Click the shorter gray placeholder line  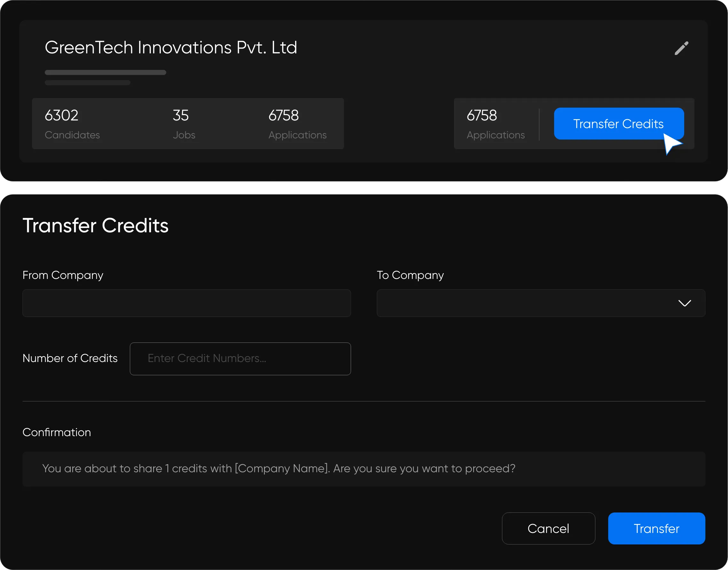pyautogui.click(x=88, y=82)
